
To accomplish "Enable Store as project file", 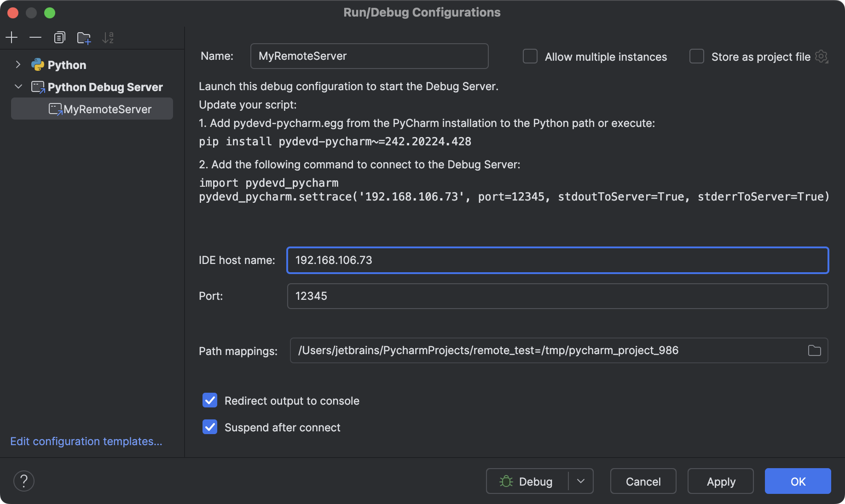I will pos(697,56).
